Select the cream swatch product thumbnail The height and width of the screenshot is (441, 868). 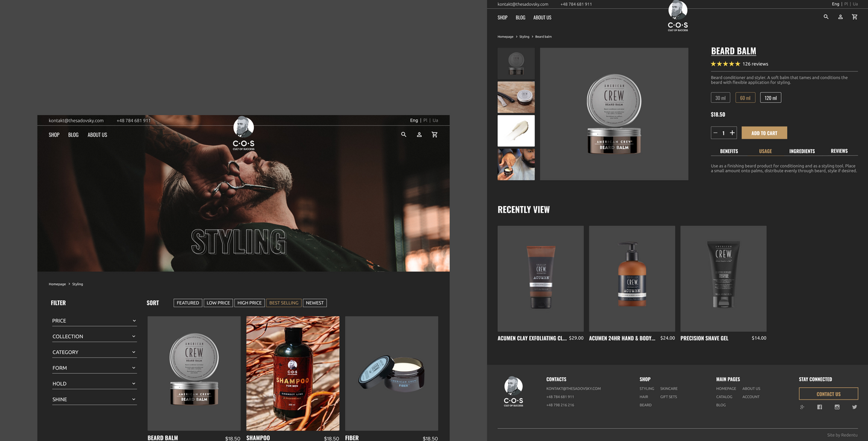(516, 131)
